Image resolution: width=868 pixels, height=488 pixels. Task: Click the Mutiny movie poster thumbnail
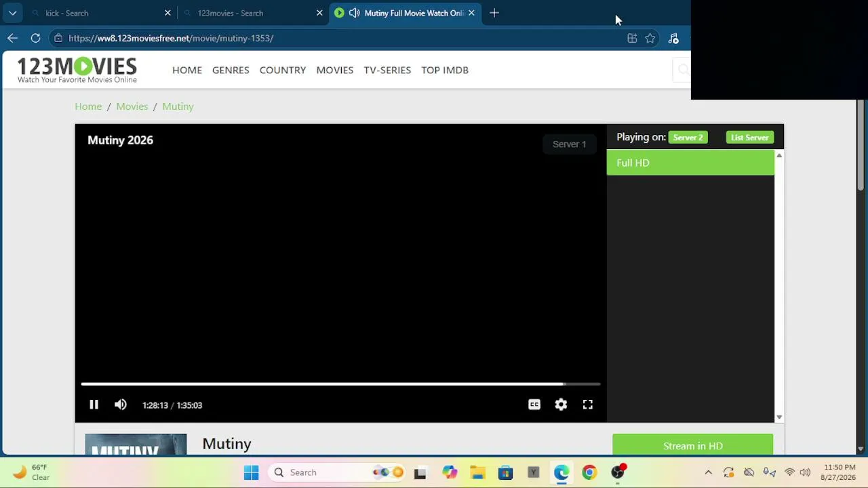pyautogui.click(x=136, y=445)
